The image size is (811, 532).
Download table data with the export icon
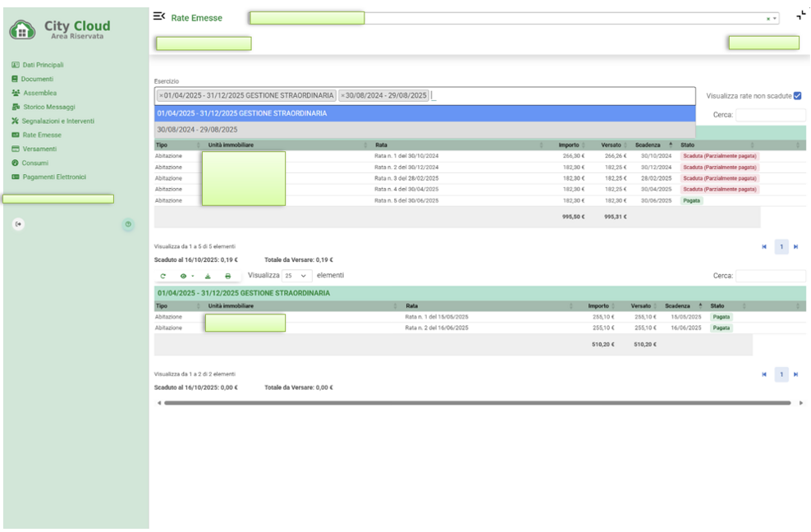(x=208, y=276)
